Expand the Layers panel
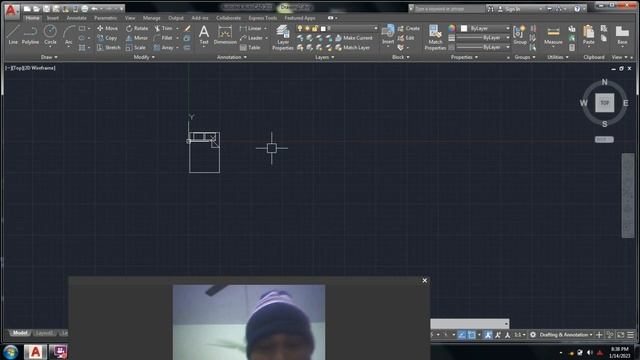Viewport: 640px width, 360px height. pyautogui.click(x=324, y=57)
